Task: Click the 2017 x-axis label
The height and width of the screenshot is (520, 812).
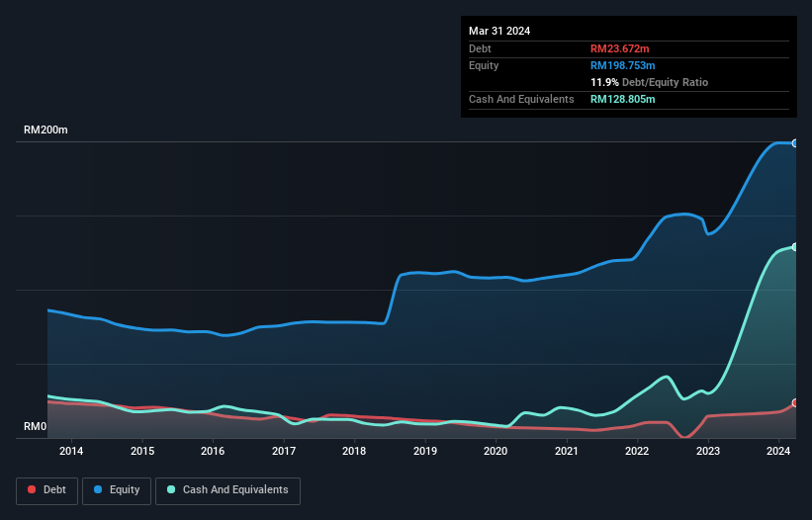Action: [284, 451]
